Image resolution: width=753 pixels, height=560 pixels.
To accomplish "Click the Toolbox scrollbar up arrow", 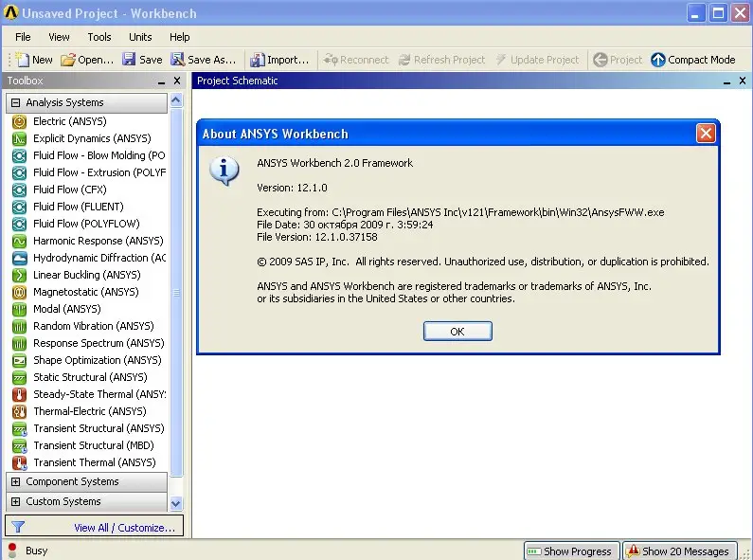I will tap(176, 100).
